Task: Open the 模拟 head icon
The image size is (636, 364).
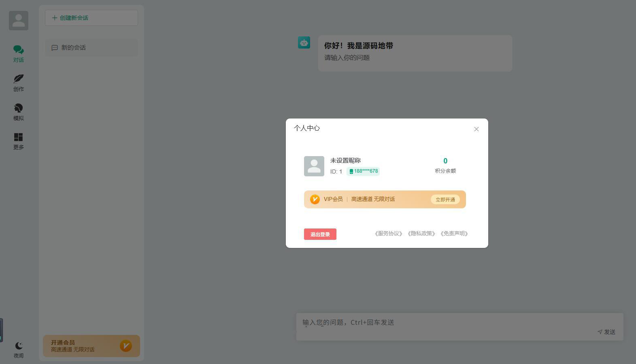Action: [x=18, y=108]
